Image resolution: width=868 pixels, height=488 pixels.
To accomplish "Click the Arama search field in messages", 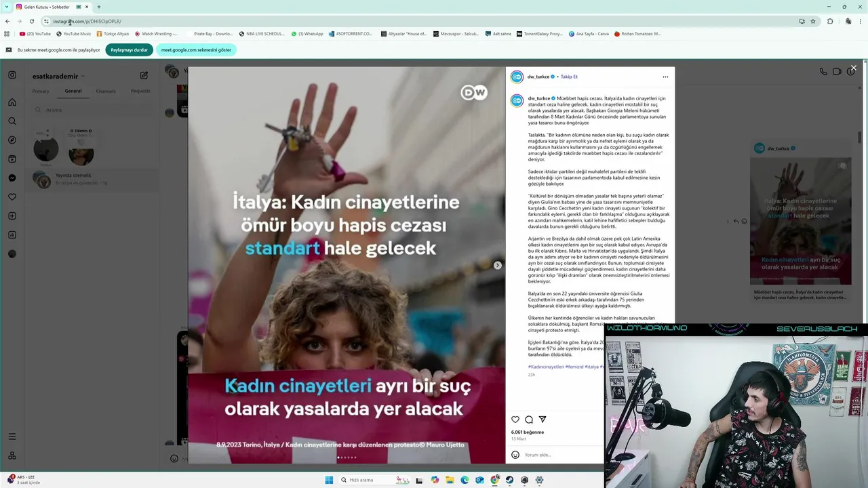I will pyautogui.click(x=92, y=110).
